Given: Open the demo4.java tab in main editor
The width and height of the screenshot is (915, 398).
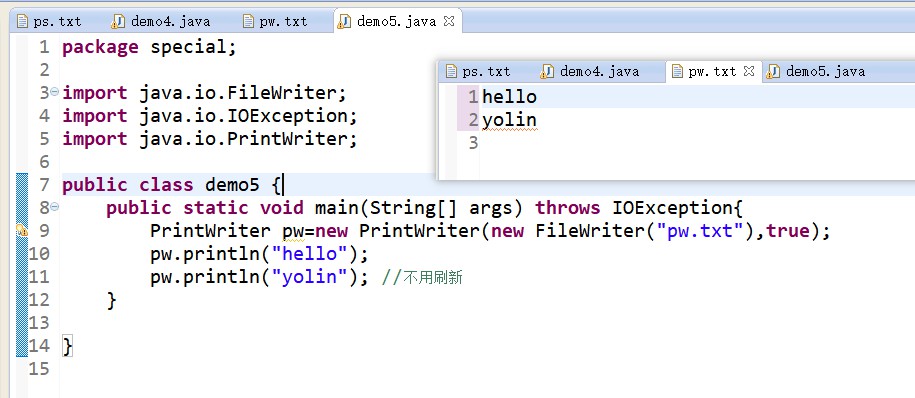Looking at the screenshot, I should (x=161, y=22).
